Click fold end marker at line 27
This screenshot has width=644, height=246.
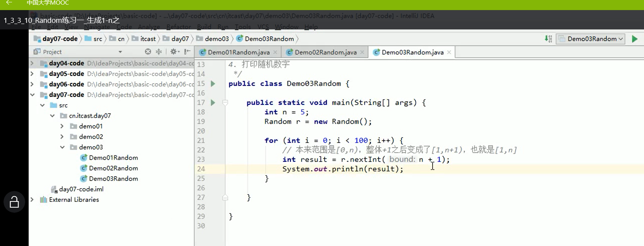[x=225, y=198]
